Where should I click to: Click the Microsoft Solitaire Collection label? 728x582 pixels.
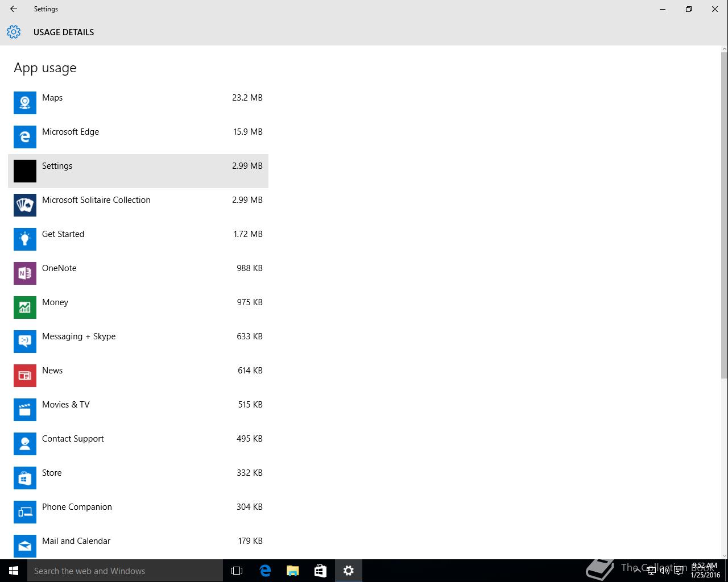click(96, 200)
